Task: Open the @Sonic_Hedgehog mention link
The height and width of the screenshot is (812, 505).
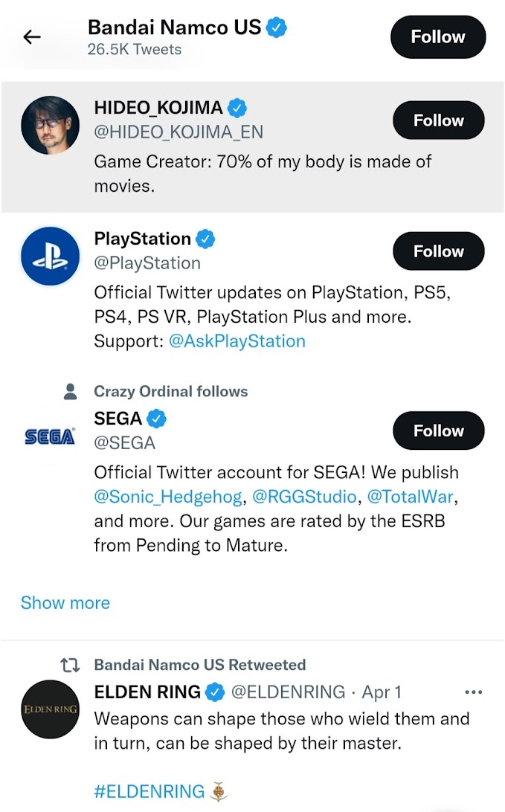Action: pos(168,496)
